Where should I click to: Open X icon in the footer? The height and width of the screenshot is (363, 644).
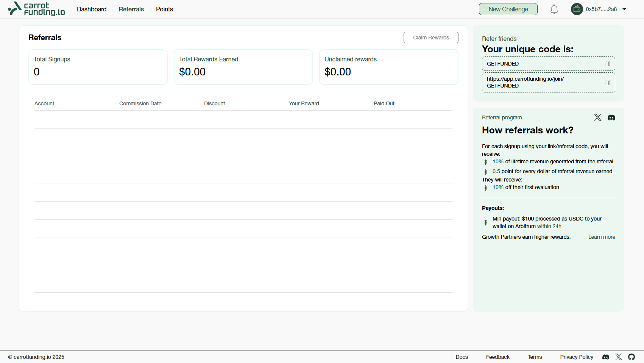click(x=619, y=357)
